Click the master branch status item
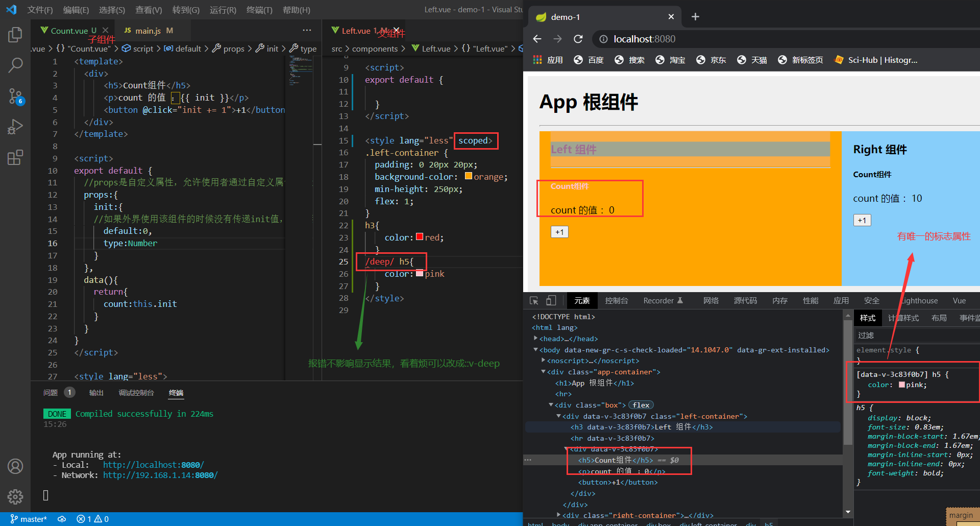The width and height of the screenshot is (980, 526). [29, 519]
